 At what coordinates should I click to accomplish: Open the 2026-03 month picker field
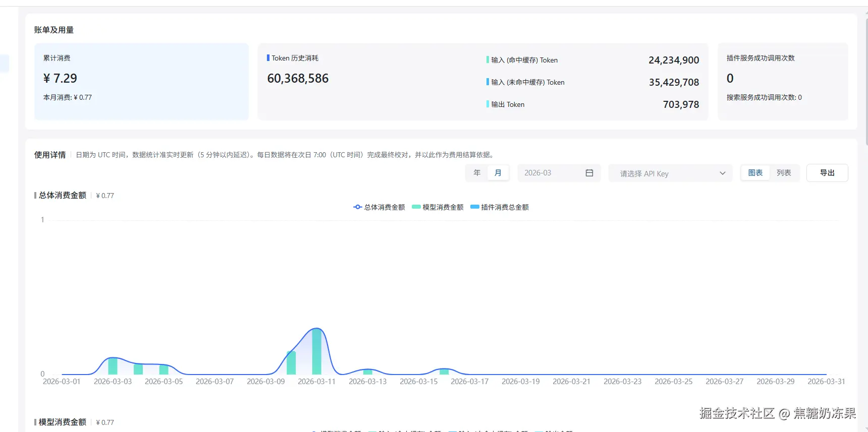tap(553, 173)
